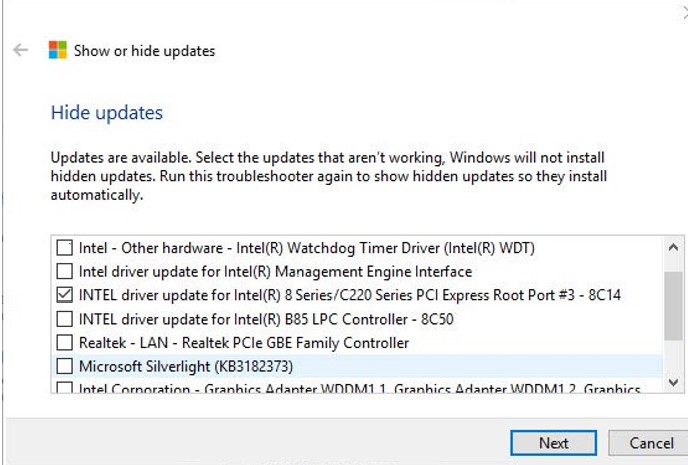The width and height of the screenshot is (688, 465).
Task: Click the Next button
Action: (553, 443)
